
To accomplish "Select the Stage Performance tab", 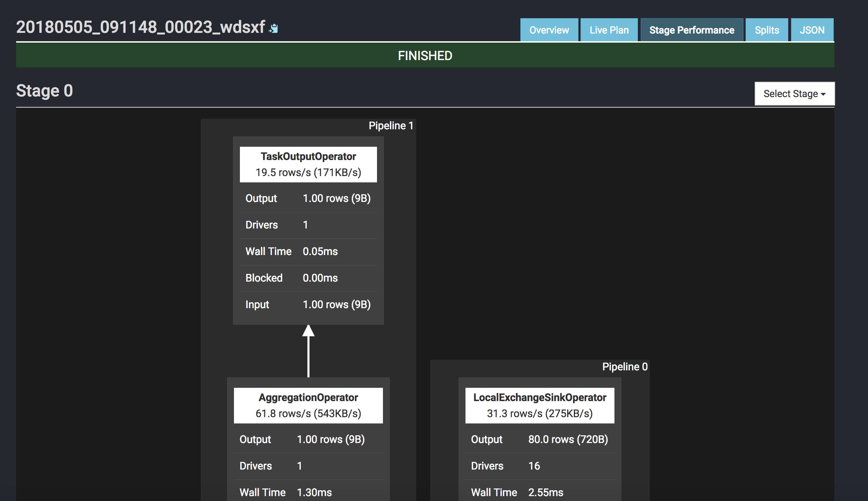I will 691,30.
